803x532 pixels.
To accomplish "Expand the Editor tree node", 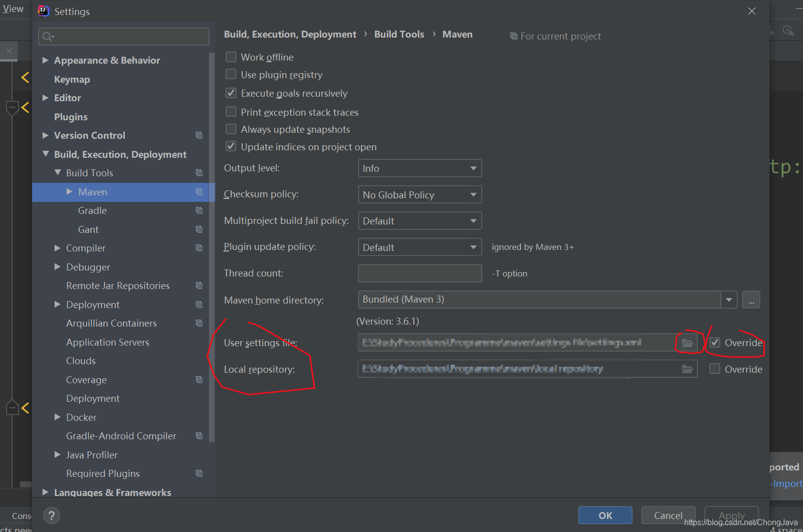I will coord(46,98).
